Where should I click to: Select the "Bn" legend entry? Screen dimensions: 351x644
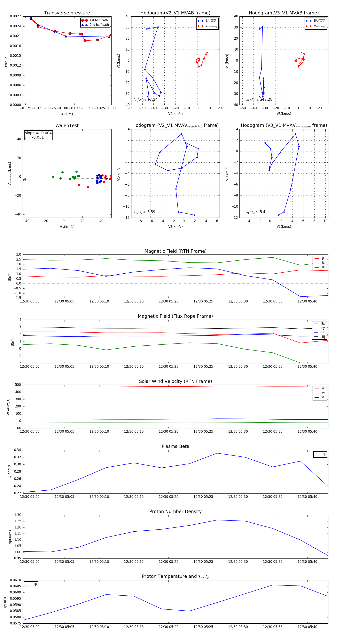[x=320, y=267]
